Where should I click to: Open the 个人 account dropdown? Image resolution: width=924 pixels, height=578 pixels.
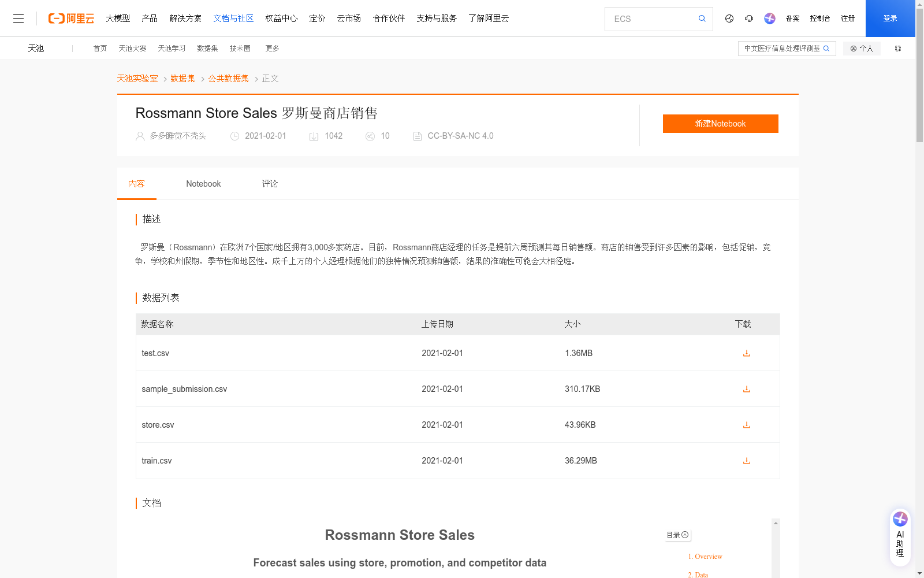pos(862,49)
